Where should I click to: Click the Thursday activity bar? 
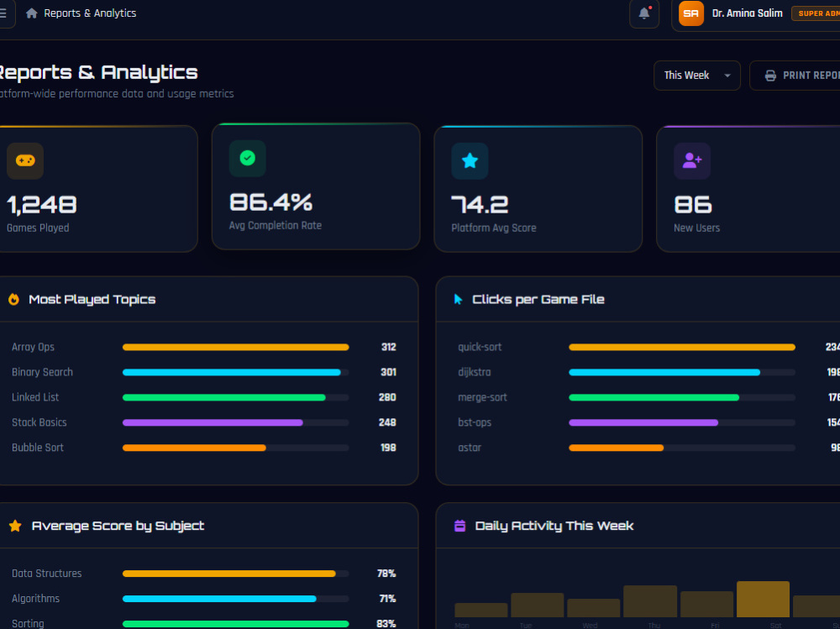(x=650, y=601)
